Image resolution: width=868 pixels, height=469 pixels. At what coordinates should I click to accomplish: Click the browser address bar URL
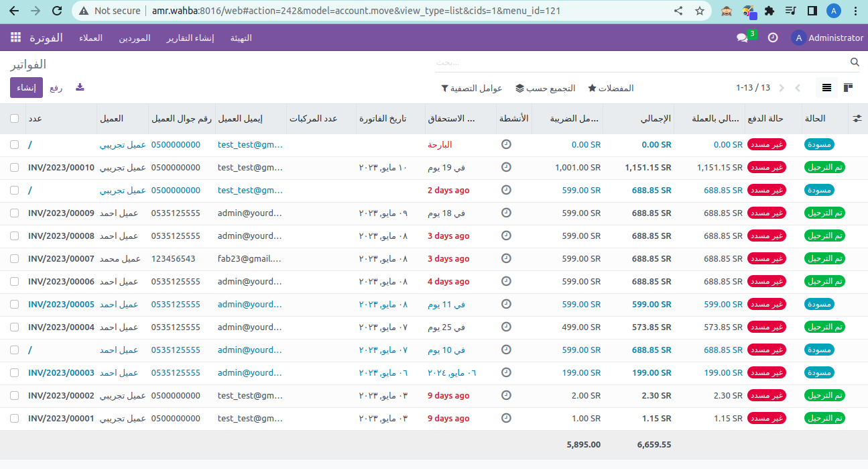[356, 11]
